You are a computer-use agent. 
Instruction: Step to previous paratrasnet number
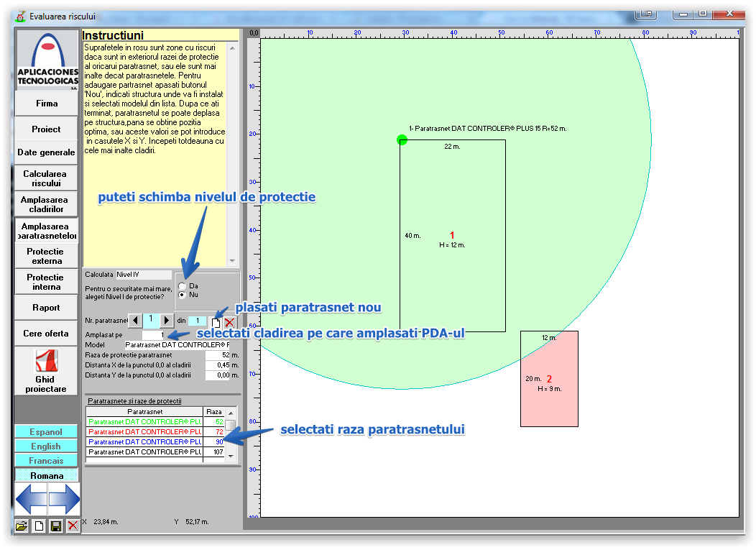point(134,321)
